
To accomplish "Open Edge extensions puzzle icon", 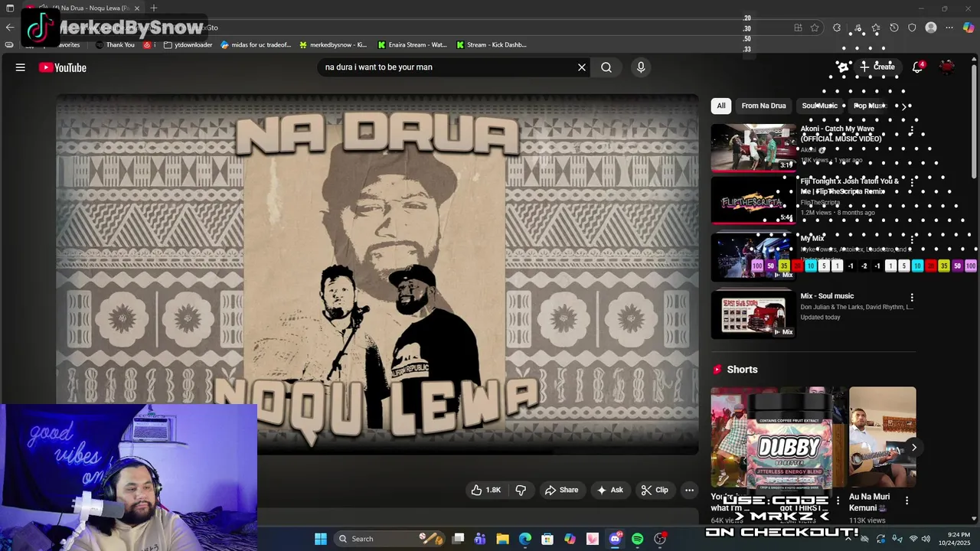I will point(837,28).
